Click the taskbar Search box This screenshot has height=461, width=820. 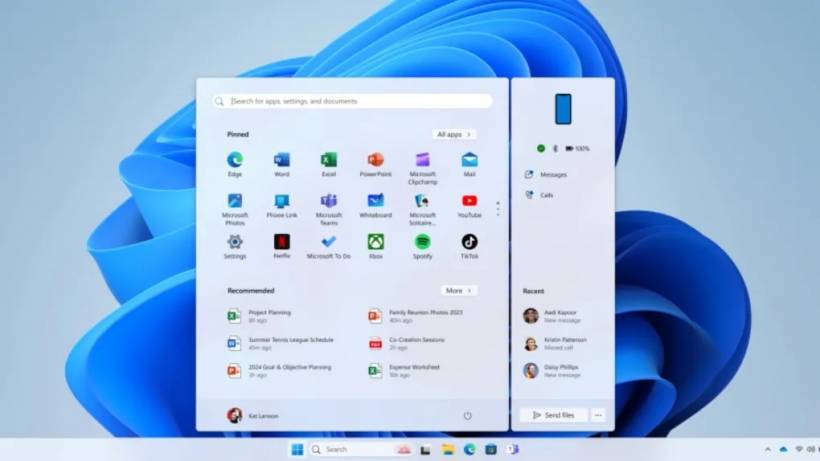click(361, 450)
